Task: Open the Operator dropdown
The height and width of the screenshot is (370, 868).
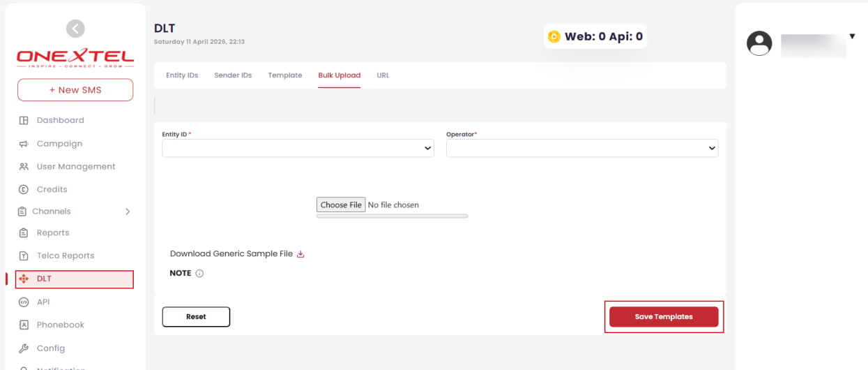Action: pos(582,148)
